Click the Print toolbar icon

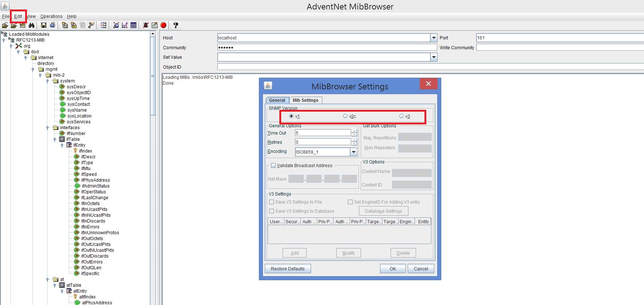pyautogui.click(x=53, y=25)
